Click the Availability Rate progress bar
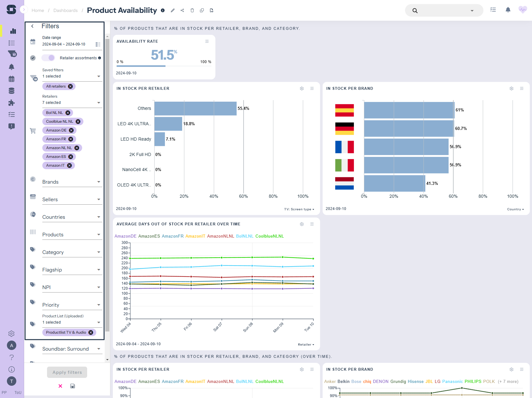 click(164, 66)
